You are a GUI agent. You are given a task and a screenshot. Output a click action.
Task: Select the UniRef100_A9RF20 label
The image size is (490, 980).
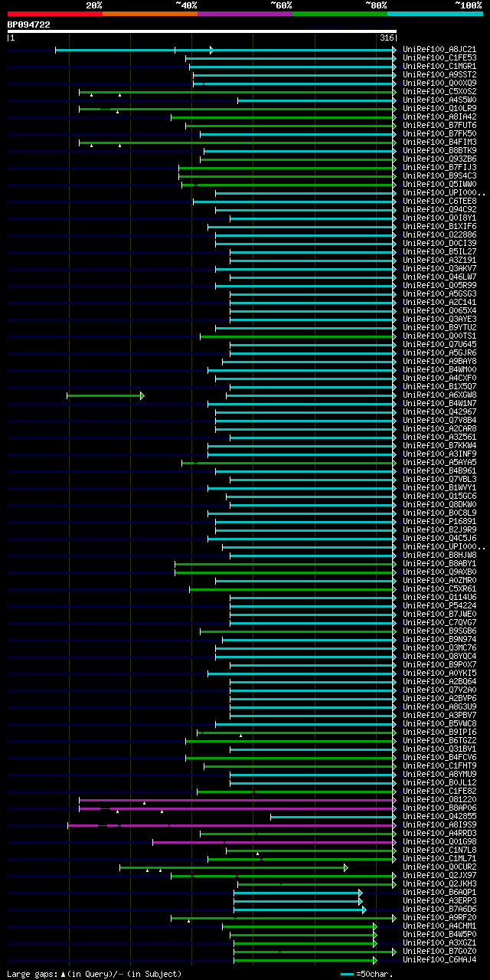coord(439,918)
